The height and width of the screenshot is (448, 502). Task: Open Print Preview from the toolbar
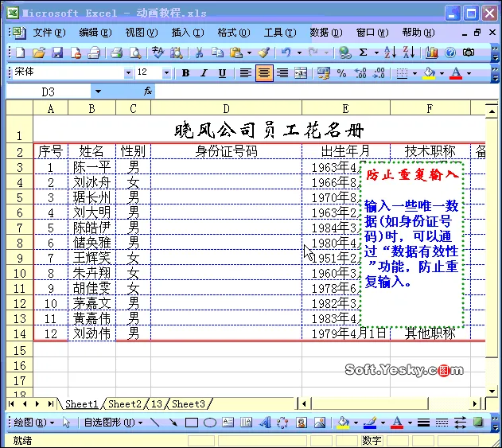[135, 53]
